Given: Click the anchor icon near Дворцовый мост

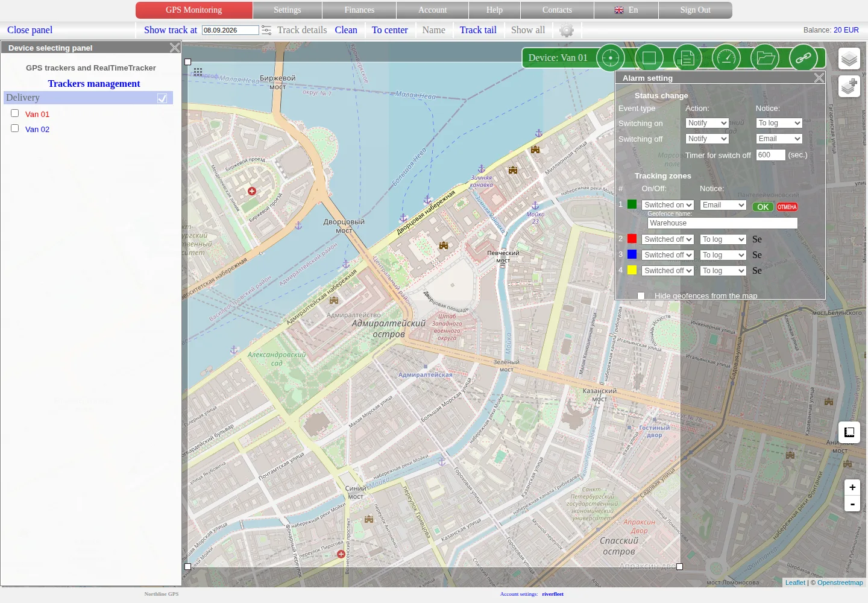Looking at the screenshot, I should 298,226.
